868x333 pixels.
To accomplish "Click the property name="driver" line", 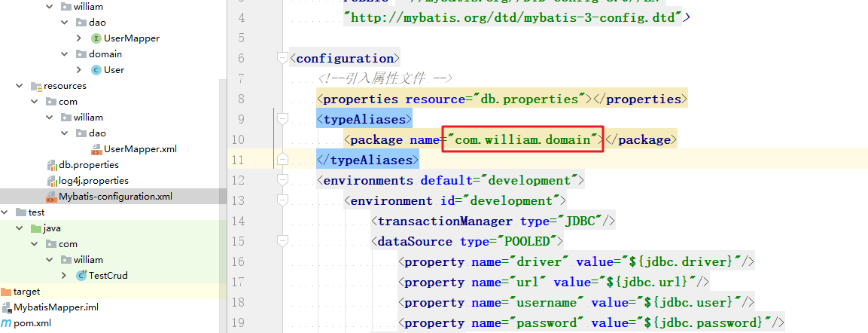I will 576,261.
